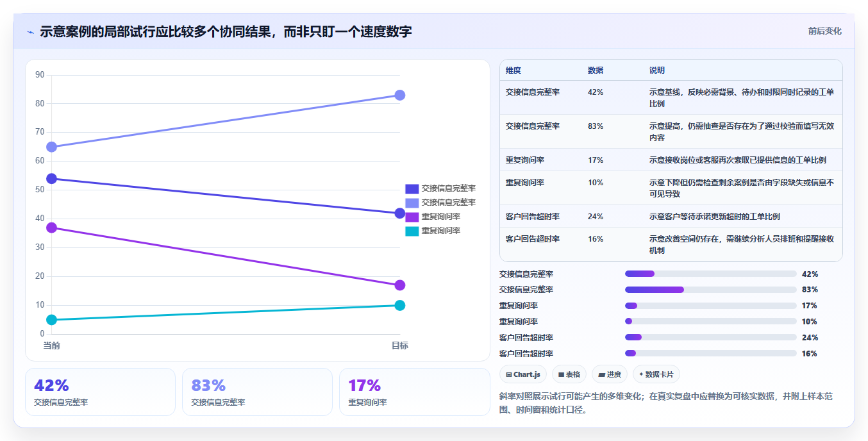Click the 10% value beside progress bar
Viewport: 868px width, 441px height.
click(x=810, y=322)
